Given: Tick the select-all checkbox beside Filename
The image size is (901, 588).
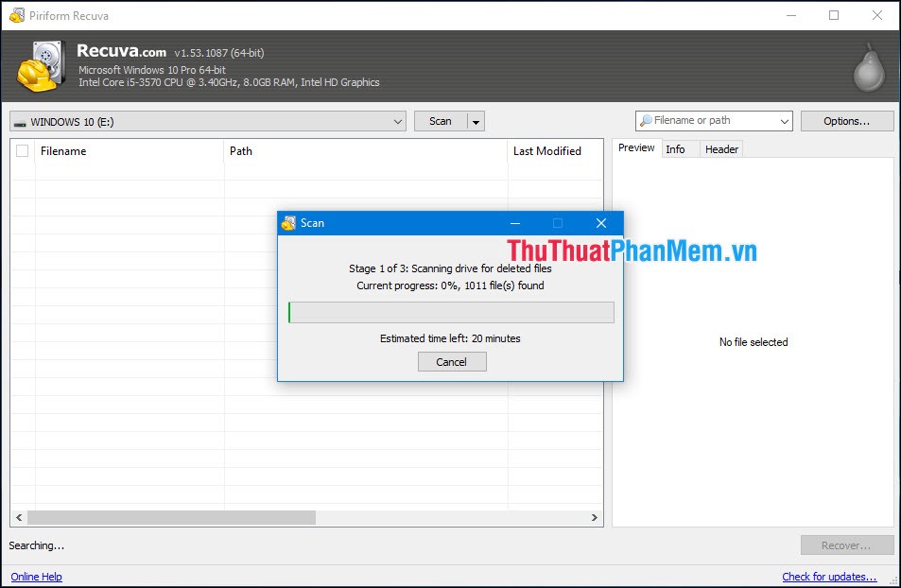Looking at the screenshot, I should click(23, 151).
